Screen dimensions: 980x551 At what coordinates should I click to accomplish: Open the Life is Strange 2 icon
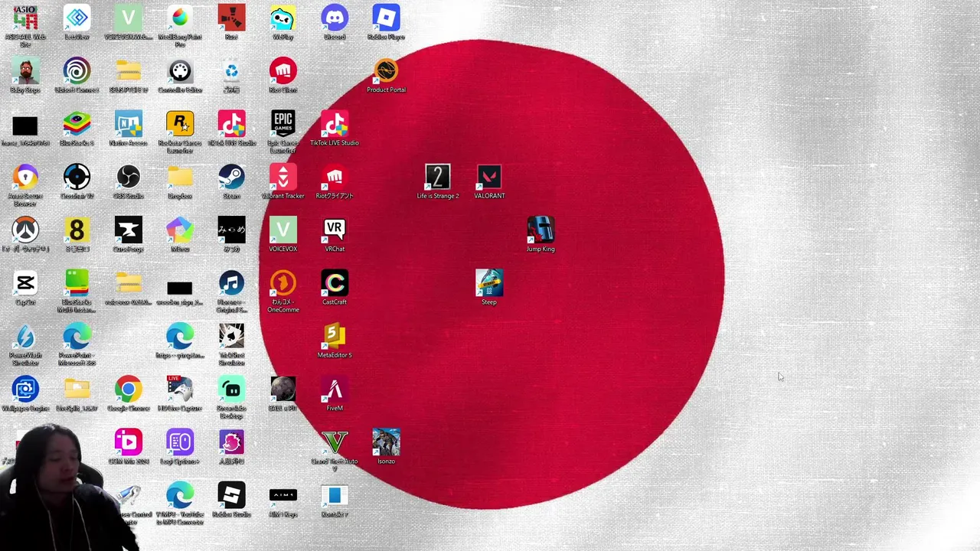438,178
